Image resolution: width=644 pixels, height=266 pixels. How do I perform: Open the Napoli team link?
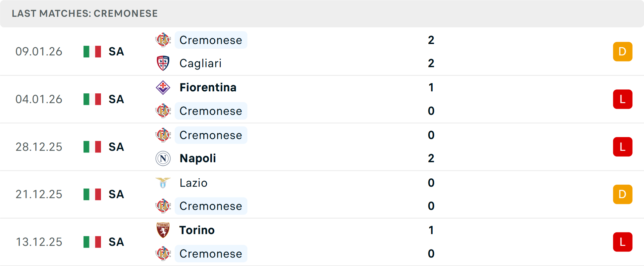[x=198, y=158]
